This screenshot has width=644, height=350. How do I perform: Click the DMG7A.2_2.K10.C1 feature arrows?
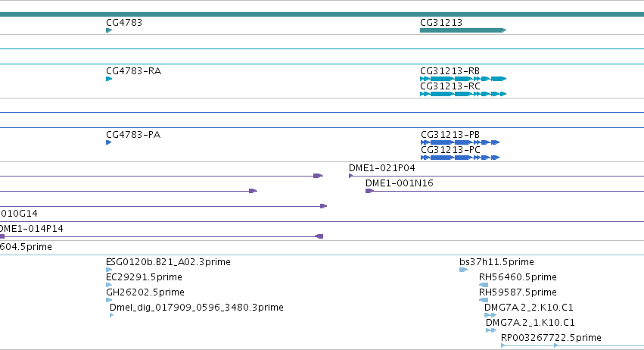coord(490,315)
